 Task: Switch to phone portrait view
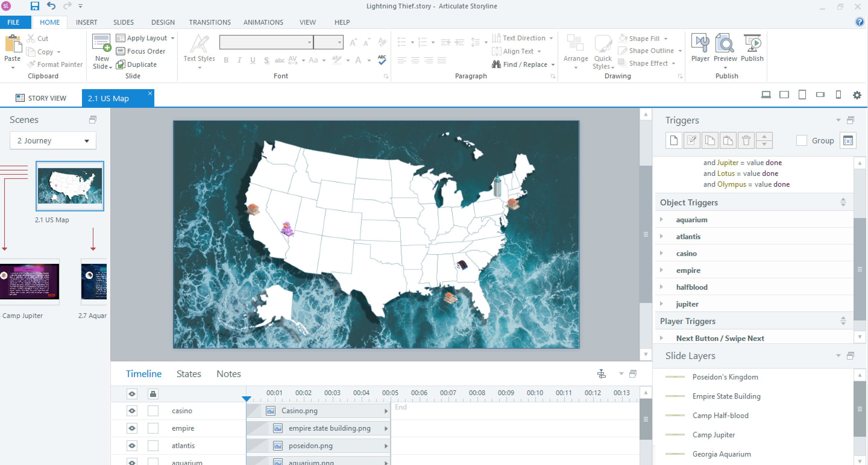838,95
